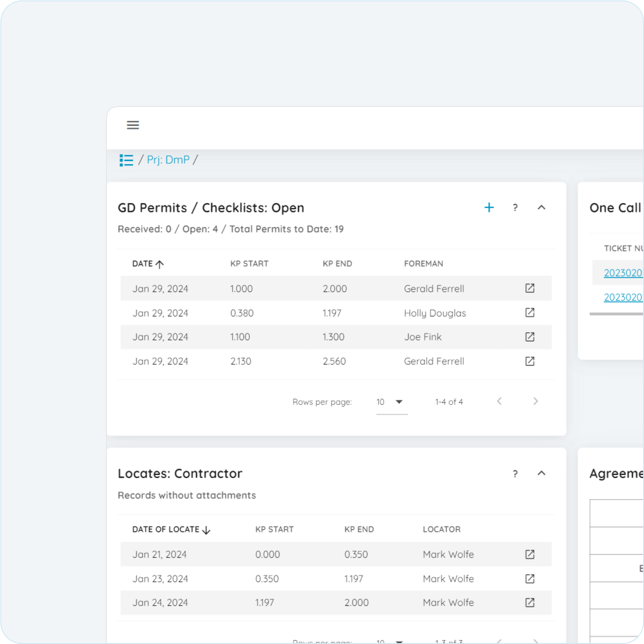Open Joe Fink permit record
Viewport: 644px width, 644px height.
[x=530, y=337]
